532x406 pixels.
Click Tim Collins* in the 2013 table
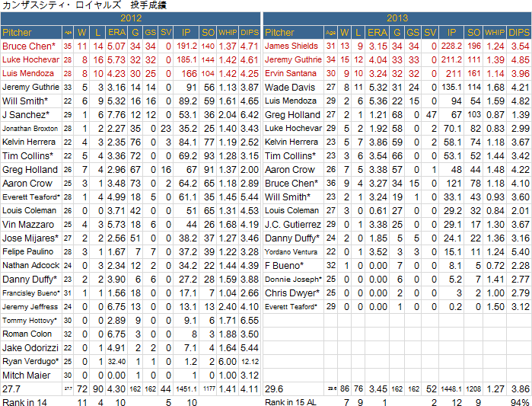(291, 156)
